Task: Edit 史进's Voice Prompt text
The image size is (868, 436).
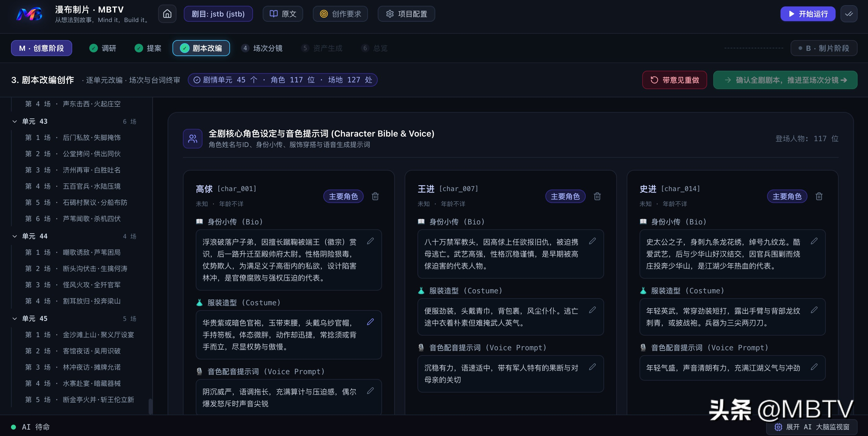Action: point(814,366)
